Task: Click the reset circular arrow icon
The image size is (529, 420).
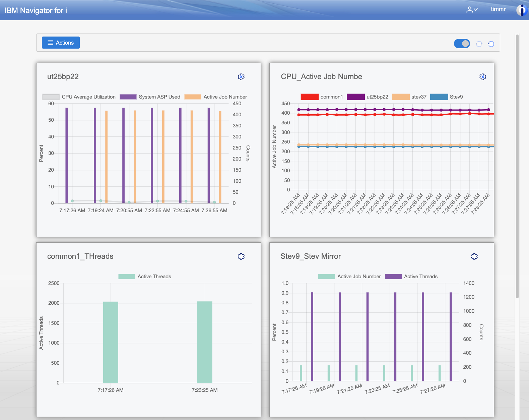Action: point(491,44)
